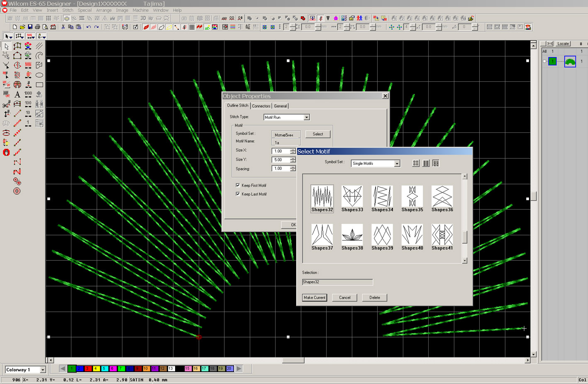Toggle the object checkbox in Locate panel
588x384 pixels.
click(544, 61)
